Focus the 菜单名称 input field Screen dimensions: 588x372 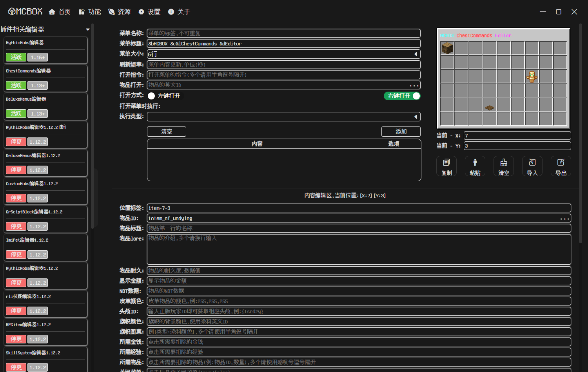[284, 33]
